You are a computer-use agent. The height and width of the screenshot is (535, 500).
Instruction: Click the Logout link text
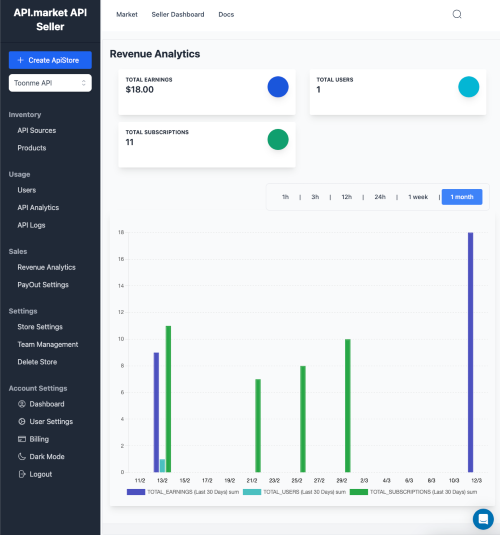(41, 474)
